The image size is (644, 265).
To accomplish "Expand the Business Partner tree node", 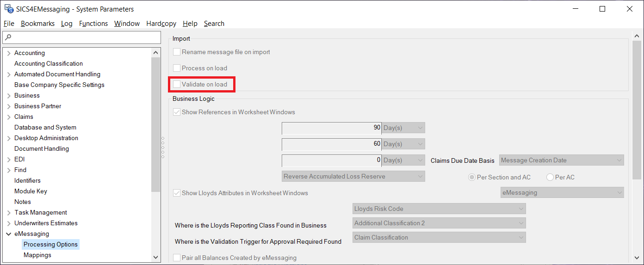I will coord(8,106).
